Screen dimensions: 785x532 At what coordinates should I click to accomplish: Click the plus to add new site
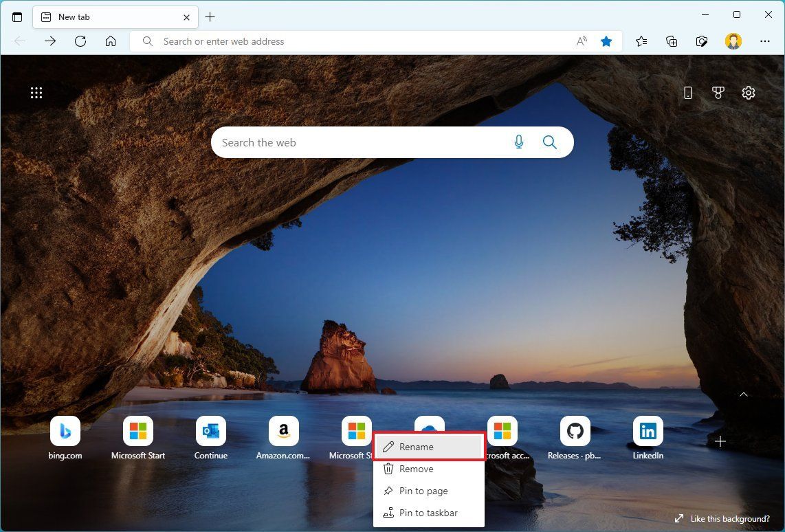(720, 441)
